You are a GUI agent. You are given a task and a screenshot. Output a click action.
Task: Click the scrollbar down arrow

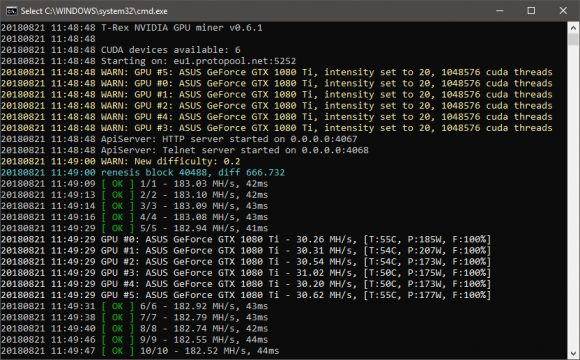(573, 353)
